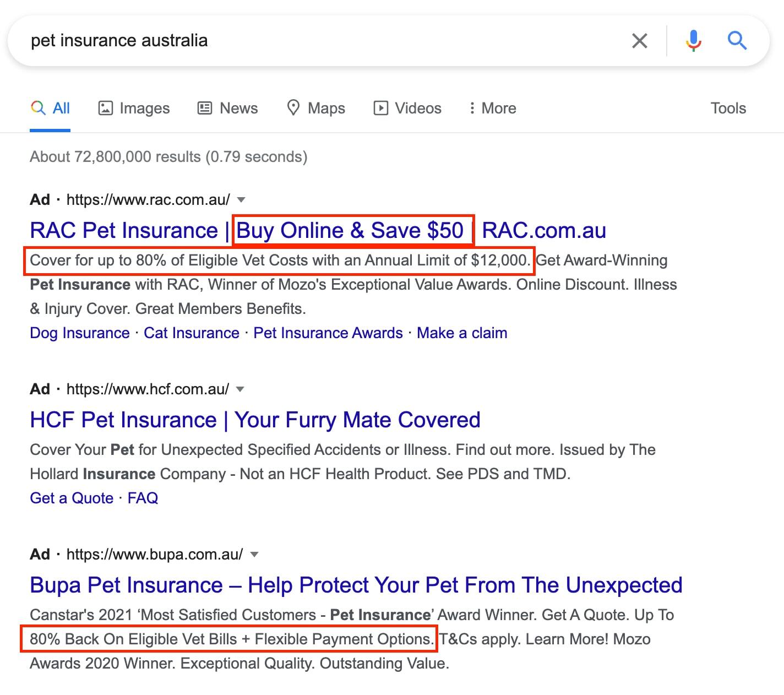This screenshot has width=784, height=695.
Task: Click the About 72,800,000 results text
Action: pyautogui.click(x=168, y=157)
